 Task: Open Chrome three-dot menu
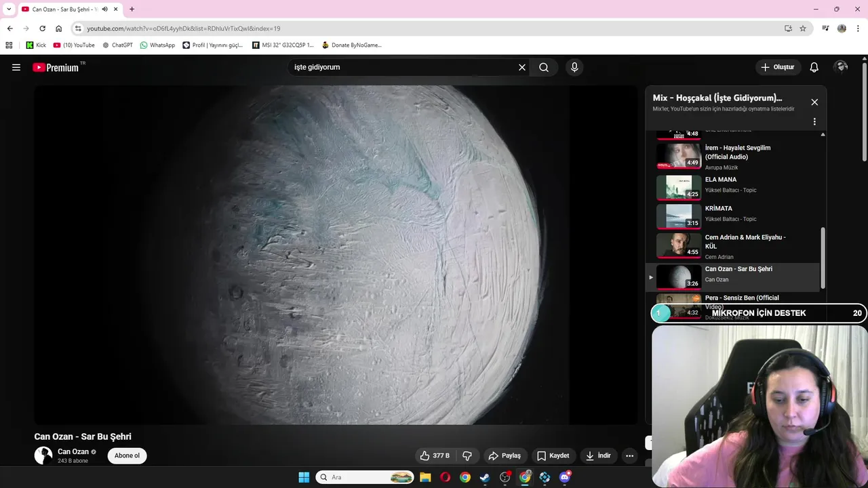857,28
